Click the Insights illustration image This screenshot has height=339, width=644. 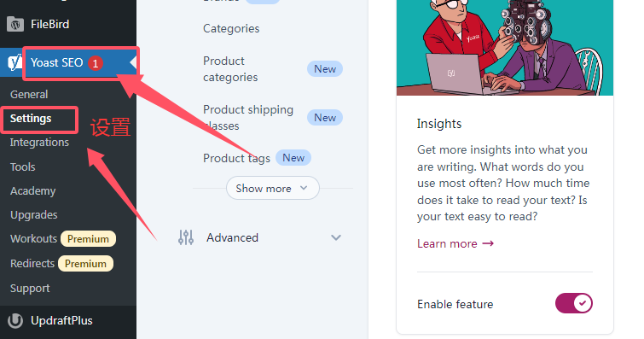[505, 48]
